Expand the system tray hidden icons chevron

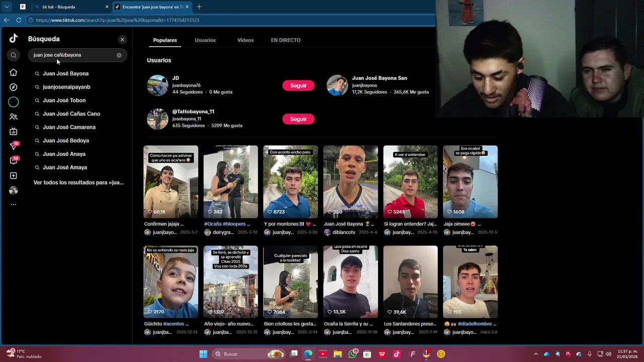pyautogui.click(x=536, y=354)
